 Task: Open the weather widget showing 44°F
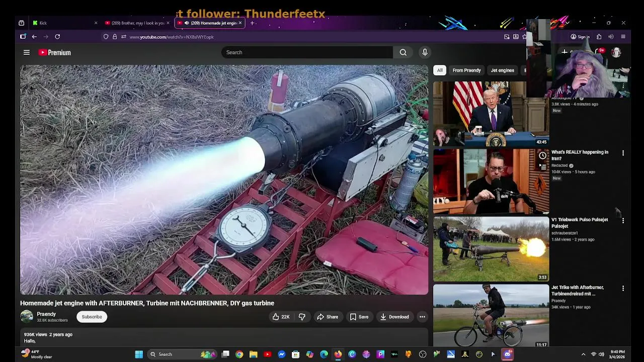(x=37, y=354)
